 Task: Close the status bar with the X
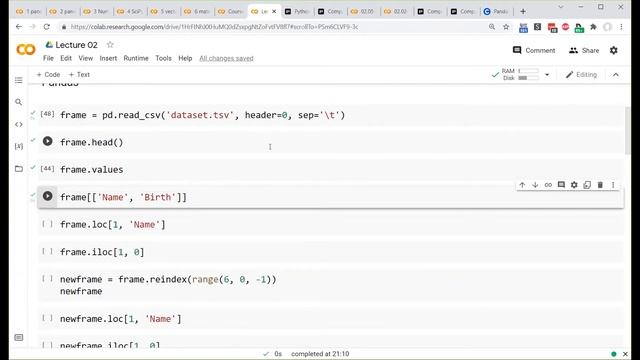(x=625, y=354)
